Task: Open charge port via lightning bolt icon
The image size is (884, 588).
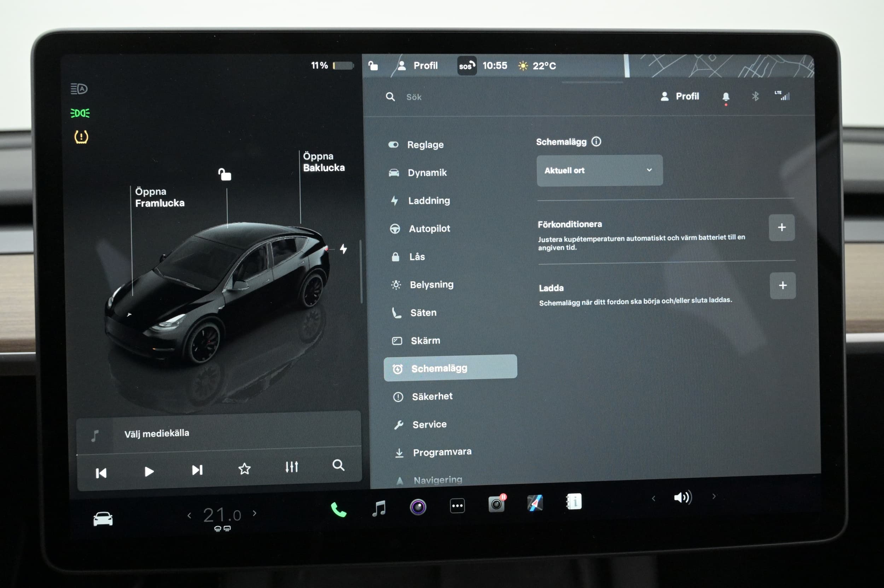Action: (343, 249)
